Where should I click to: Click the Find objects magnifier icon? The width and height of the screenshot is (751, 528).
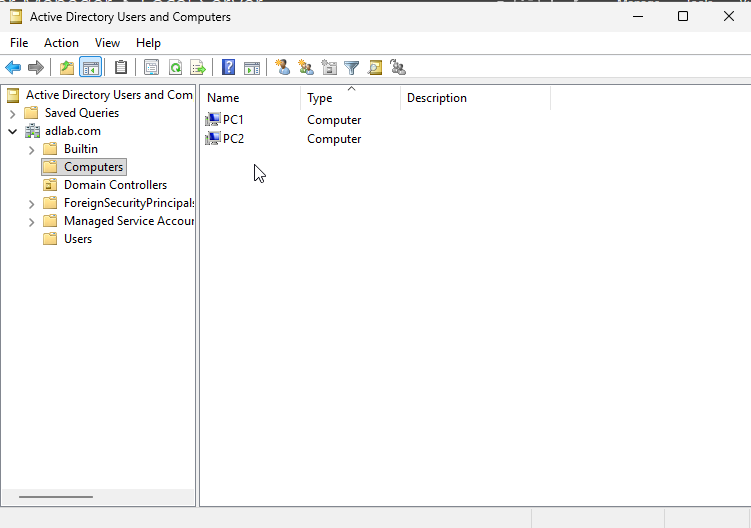[x=375, y=68]
